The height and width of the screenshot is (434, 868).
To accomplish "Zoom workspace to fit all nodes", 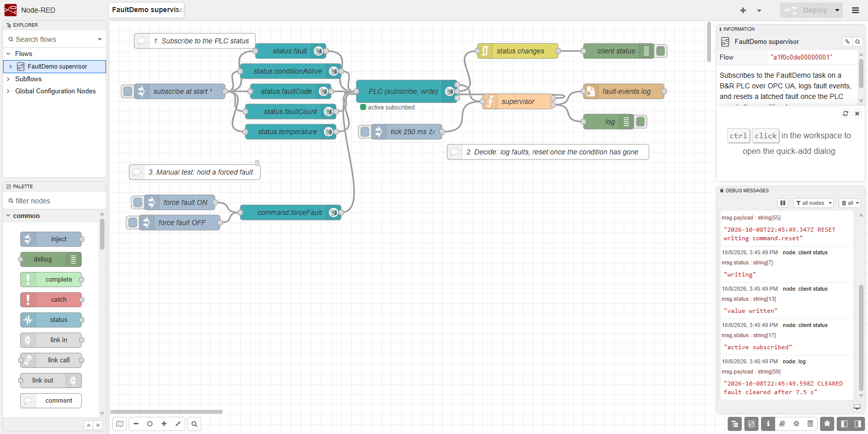I will pos(178,424).
